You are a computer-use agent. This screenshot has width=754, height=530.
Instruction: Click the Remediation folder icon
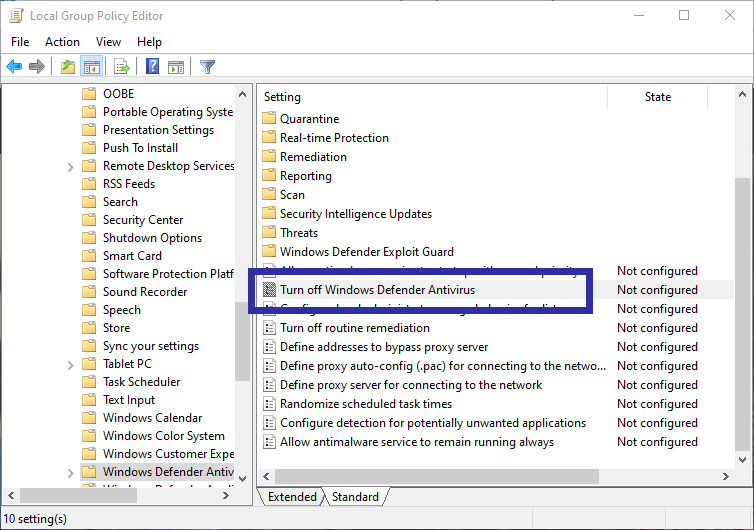tap(269, 156)
